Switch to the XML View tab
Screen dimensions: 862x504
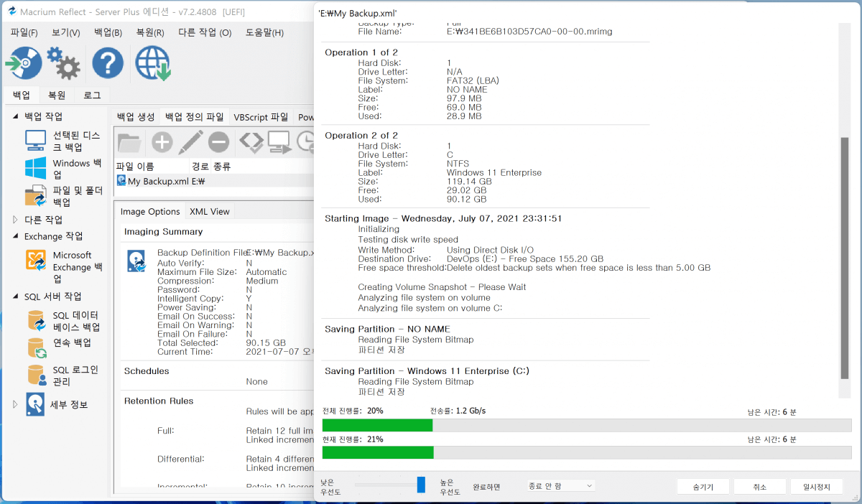[x=210, y=212]
